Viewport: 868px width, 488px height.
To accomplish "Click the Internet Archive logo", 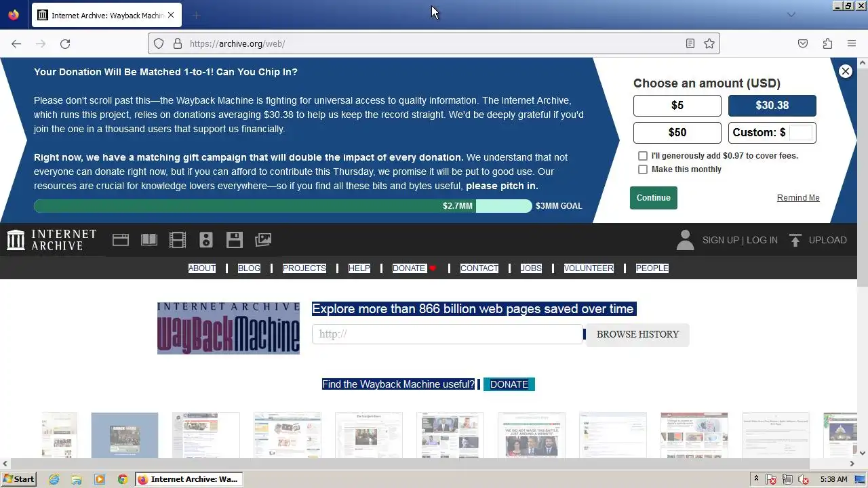I will click(52, 240).
